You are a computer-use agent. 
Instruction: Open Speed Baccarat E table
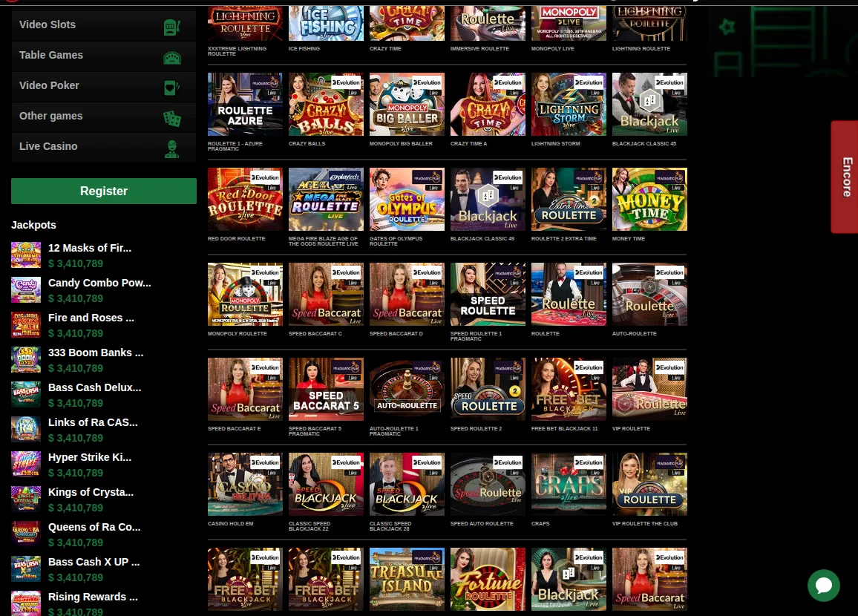click(x=245, y=390)
